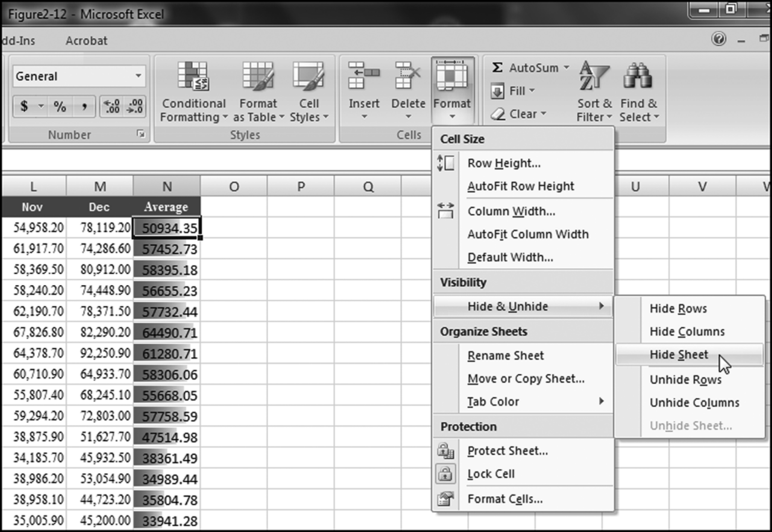772x532 pixels.
Task: Expand the General number format dropdown
Action: [x=138, y=76]
